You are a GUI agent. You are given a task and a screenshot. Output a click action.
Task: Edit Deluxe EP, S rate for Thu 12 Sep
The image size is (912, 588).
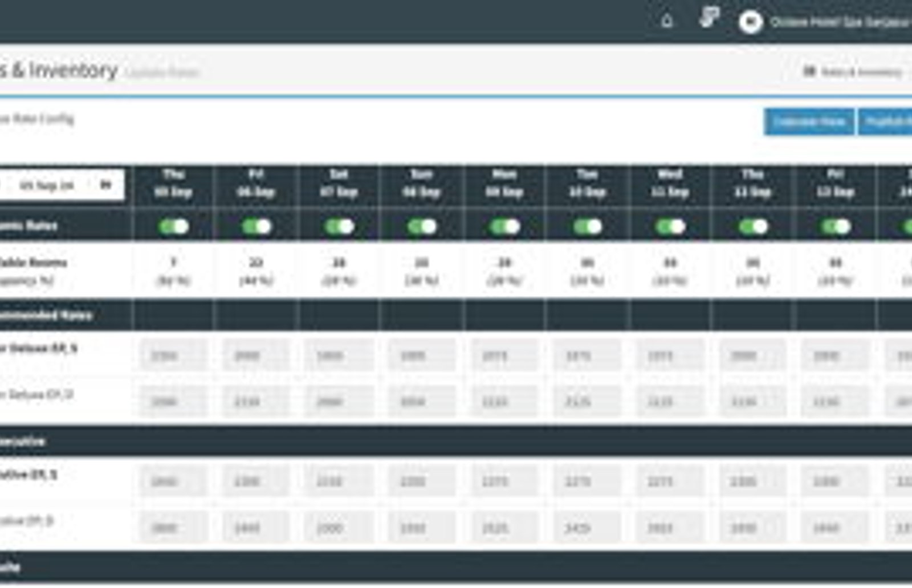[753, 356]
